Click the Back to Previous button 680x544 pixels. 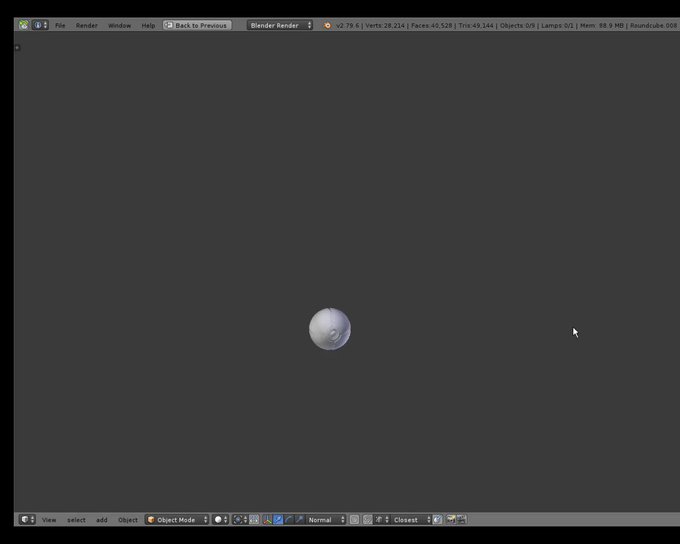click(197, 26)
